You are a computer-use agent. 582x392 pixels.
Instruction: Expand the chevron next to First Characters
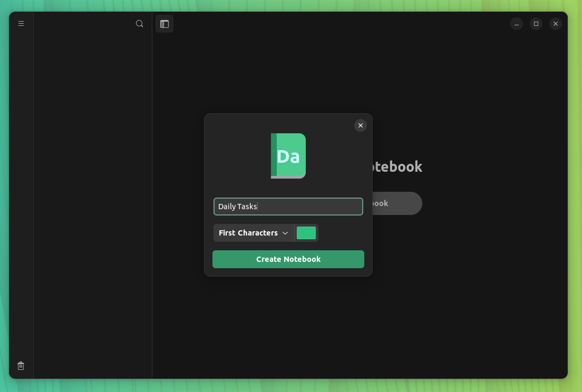coord(285,232)
